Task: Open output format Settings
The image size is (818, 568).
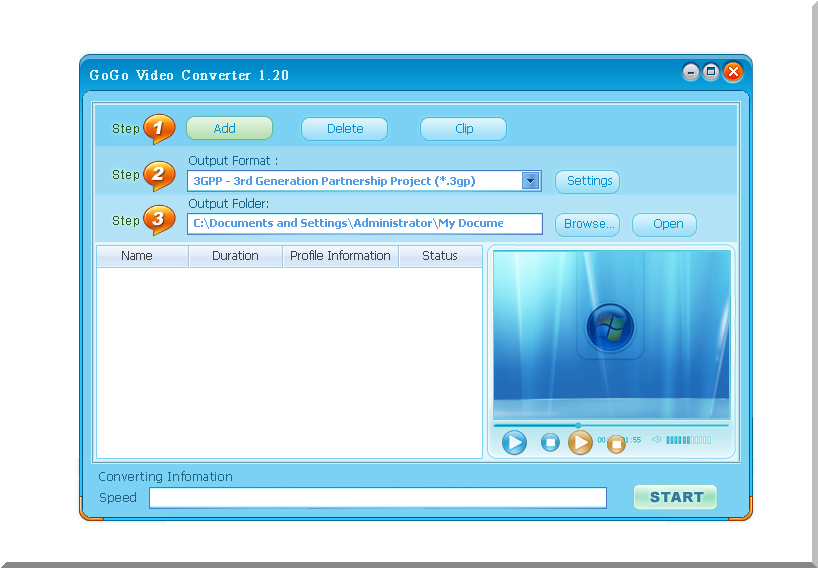Action: click(587, 181)
